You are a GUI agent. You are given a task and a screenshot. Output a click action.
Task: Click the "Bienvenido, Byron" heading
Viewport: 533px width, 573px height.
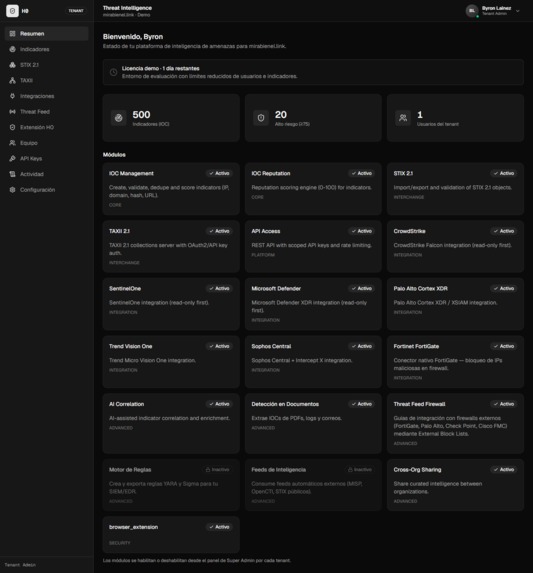[133, 37]
